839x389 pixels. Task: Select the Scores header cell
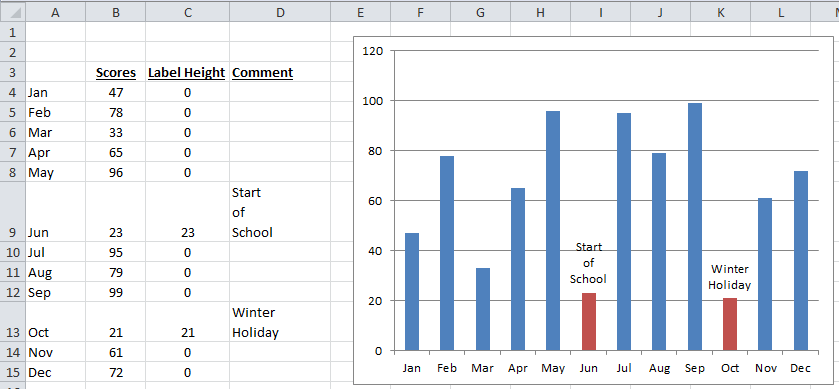[116, 72]
